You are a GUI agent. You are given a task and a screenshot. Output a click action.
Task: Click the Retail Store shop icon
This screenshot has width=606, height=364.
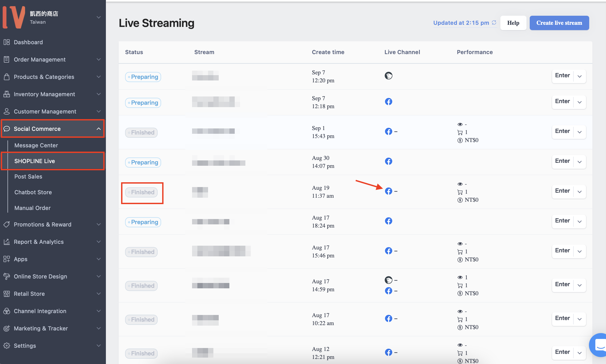(7, 294)
